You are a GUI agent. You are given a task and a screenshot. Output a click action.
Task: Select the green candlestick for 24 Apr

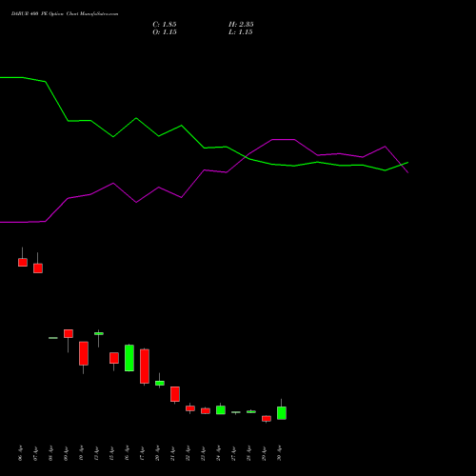[221, 409]
